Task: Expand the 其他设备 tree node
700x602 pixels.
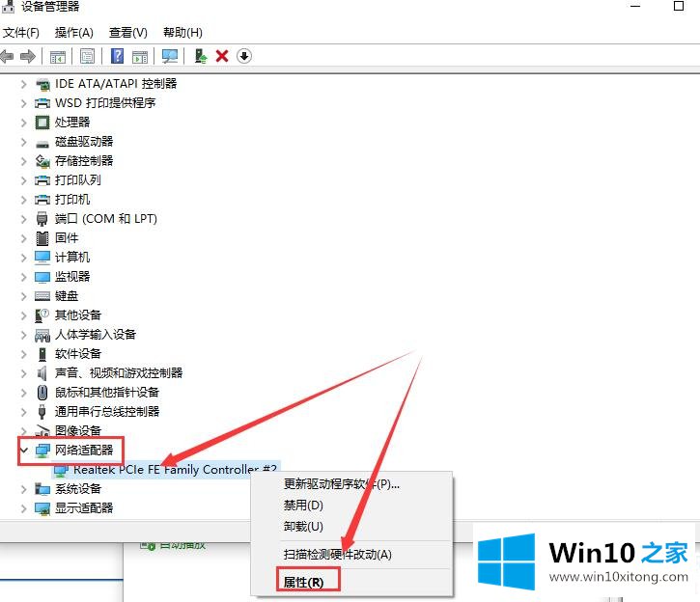Action: [x=24, y=315]
